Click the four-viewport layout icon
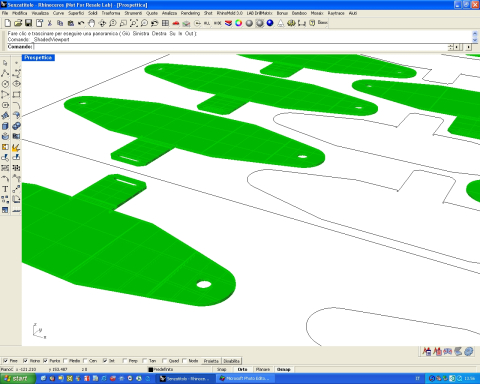Image resolution: width=480 pixels, height=384 pixels. pos(165,23)
